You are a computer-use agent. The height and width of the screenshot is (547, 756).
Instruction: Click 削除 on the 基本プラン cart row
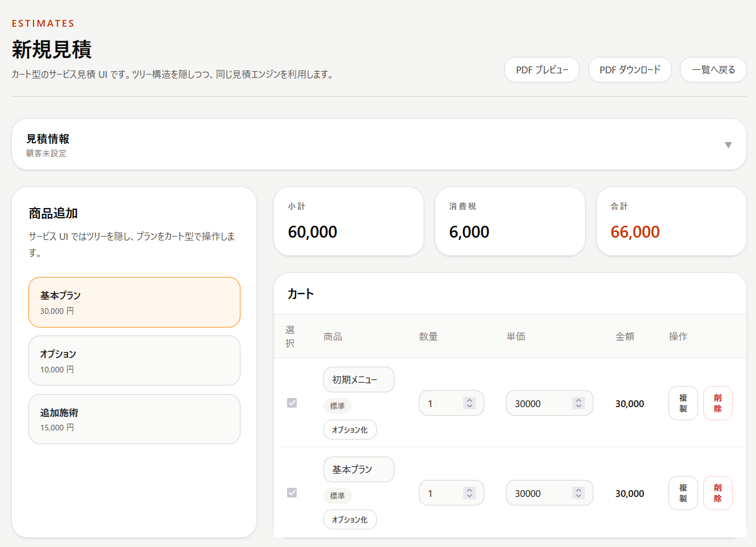tap(717, 493)
